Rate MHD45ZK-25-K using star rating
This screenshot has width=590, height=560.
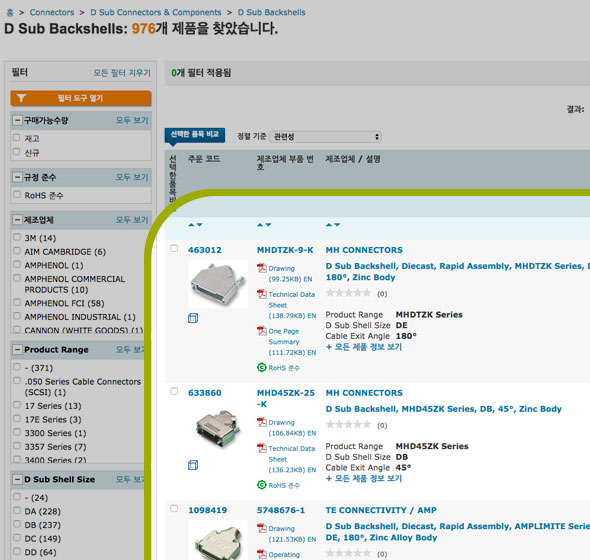coord(348,425)
